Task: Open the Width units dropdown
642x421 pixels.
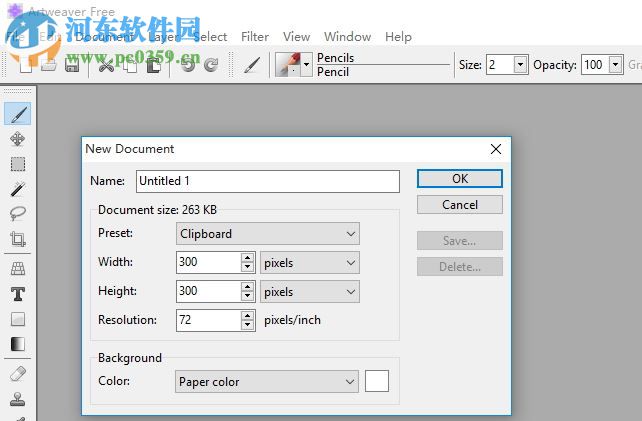Action: coord(310,263)
